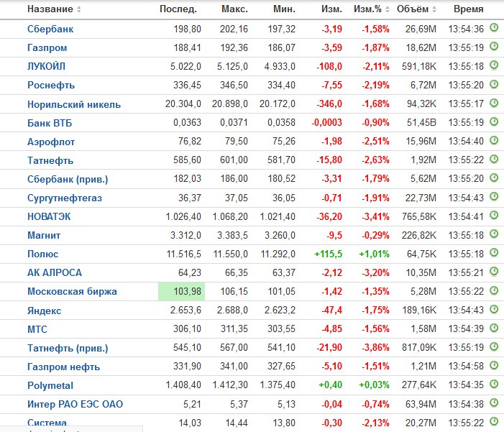Open the Татнефть stock link
504x432 pixels.
(50, 160)
